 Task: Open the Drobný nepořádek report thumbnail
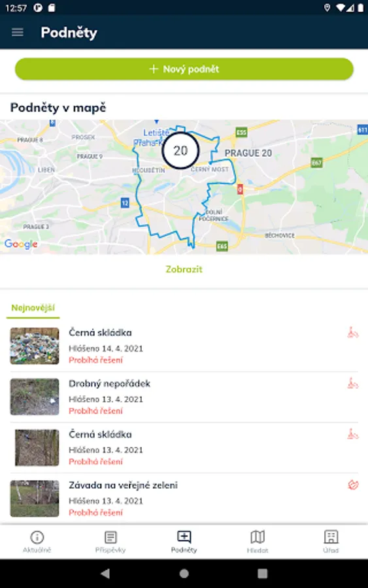tap(35, 397)
